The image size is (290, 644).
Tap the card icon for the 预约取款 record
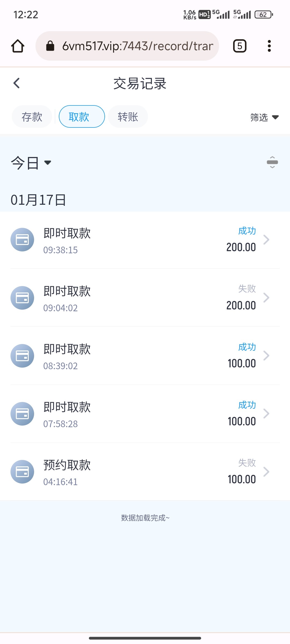pos(22,472)
